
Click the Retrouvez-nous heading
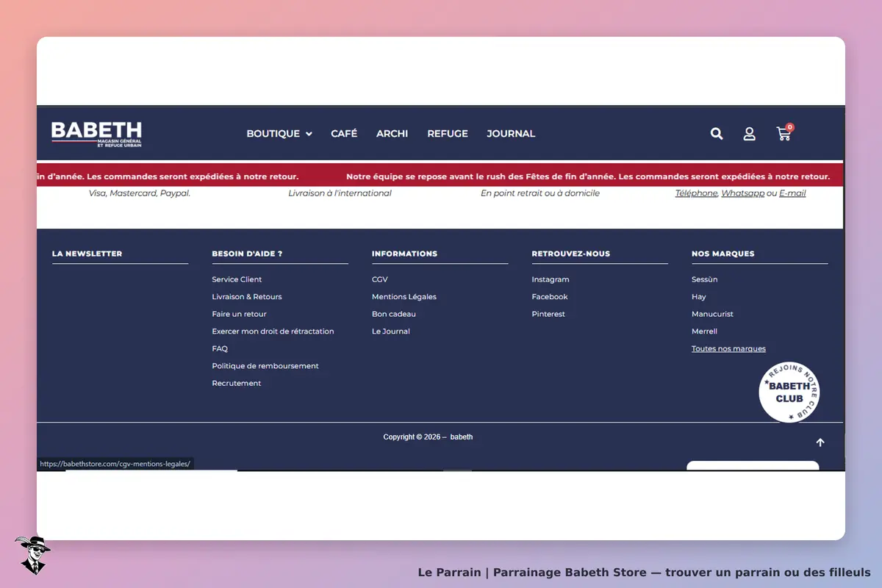[571, 254]
